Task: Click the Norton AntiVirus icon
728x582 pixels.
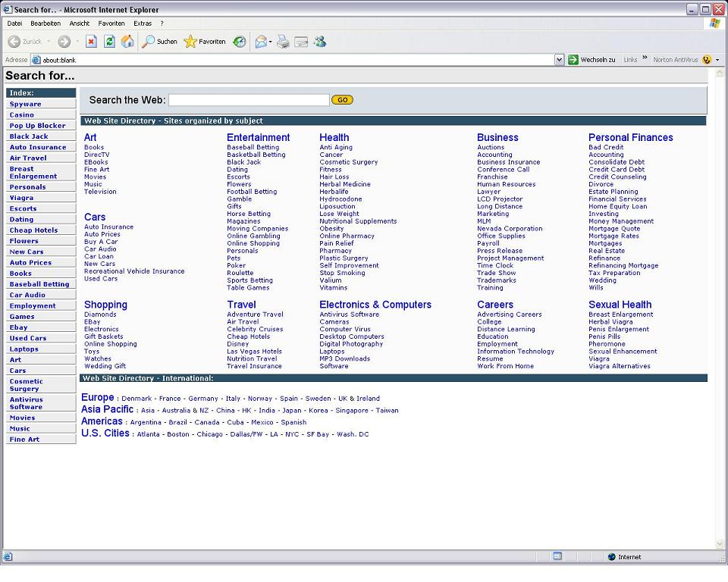Action: tap(707, 60)
